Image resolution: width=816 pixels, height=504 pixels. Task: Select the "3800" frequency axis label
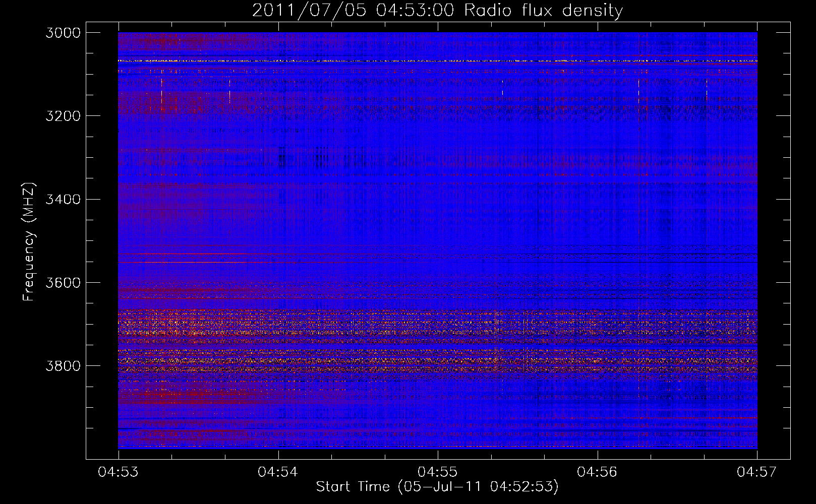click(63, 365)
